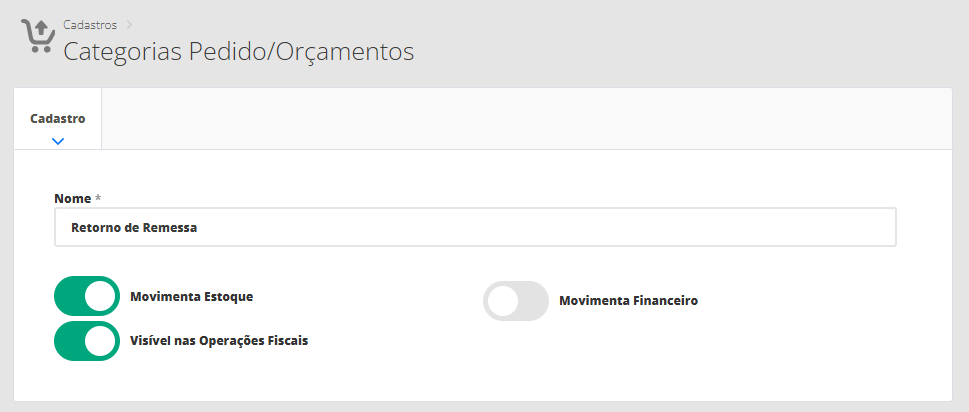Click the gray knob of Movimenta Financeiro
This screenshot has width=969, height=412.
[x=502, y=301]
